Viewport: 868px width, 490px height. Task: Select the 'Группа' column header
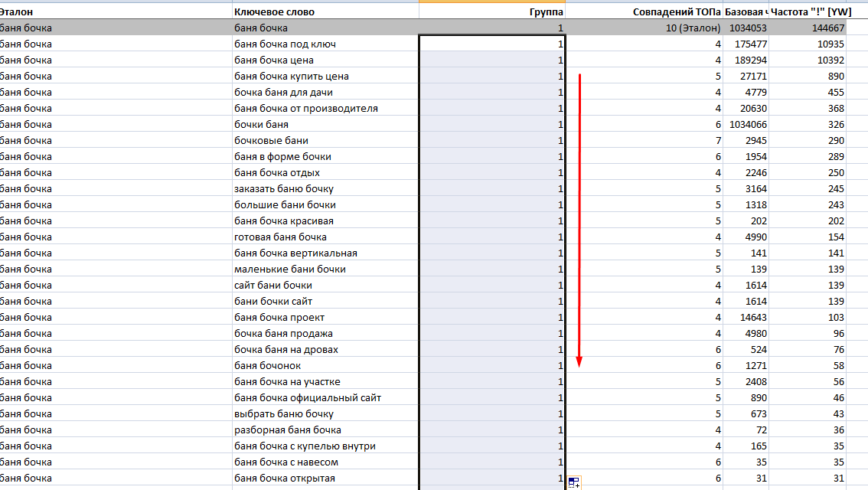[x=492, y=11]
